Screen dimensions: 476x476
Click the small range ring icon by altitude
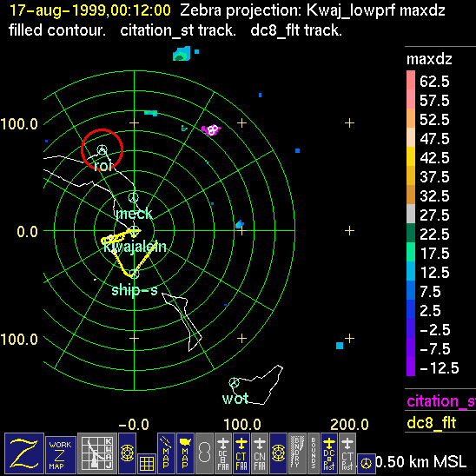(367, 464)
